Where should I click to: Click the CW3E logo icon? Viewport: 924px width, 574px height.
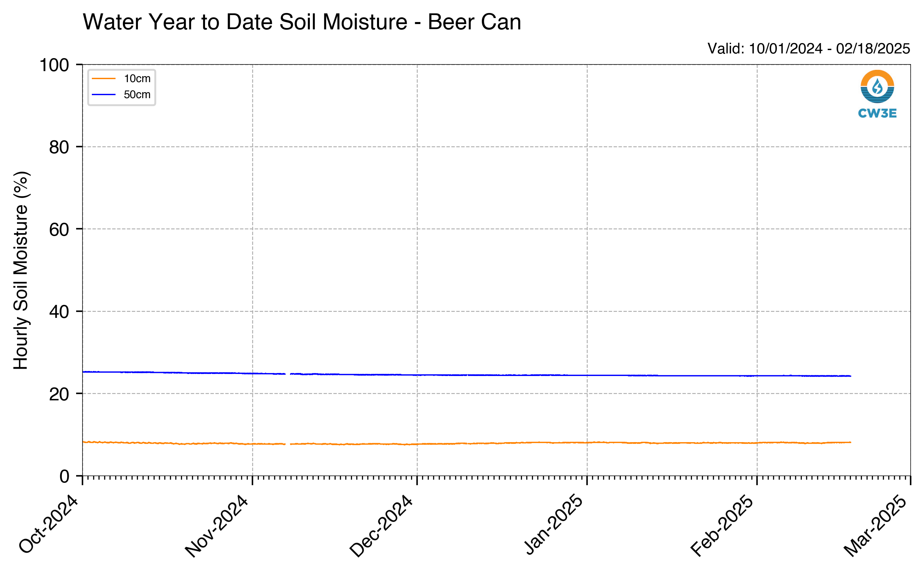pyautogui.click(x=877, y=86)
